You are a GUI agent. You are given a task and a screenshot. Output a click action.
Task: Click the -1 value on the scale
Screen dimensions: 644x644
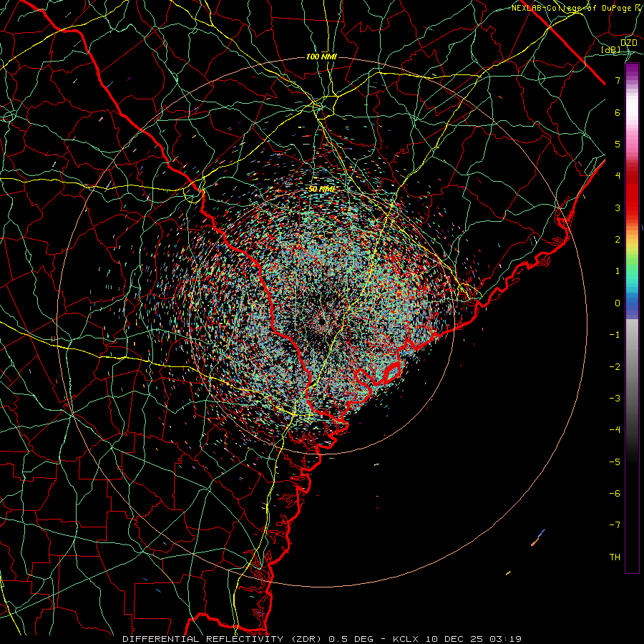coord(615,335)
